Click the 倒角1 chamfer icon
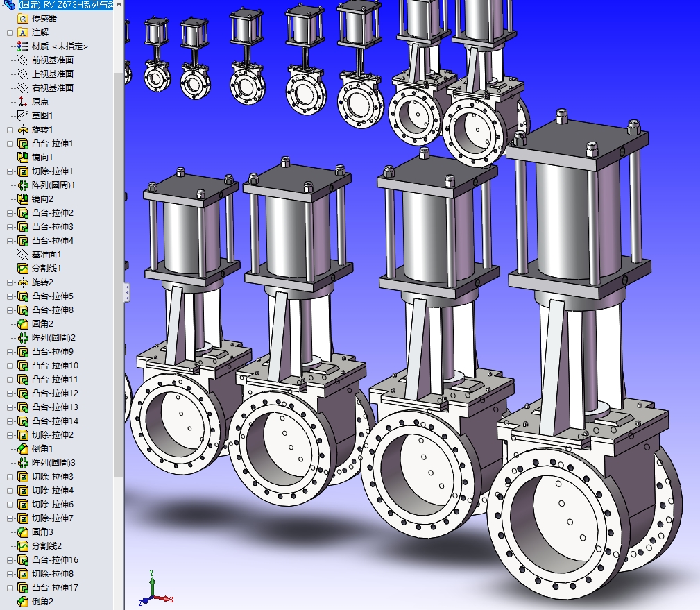 click(x=22, y=448)
